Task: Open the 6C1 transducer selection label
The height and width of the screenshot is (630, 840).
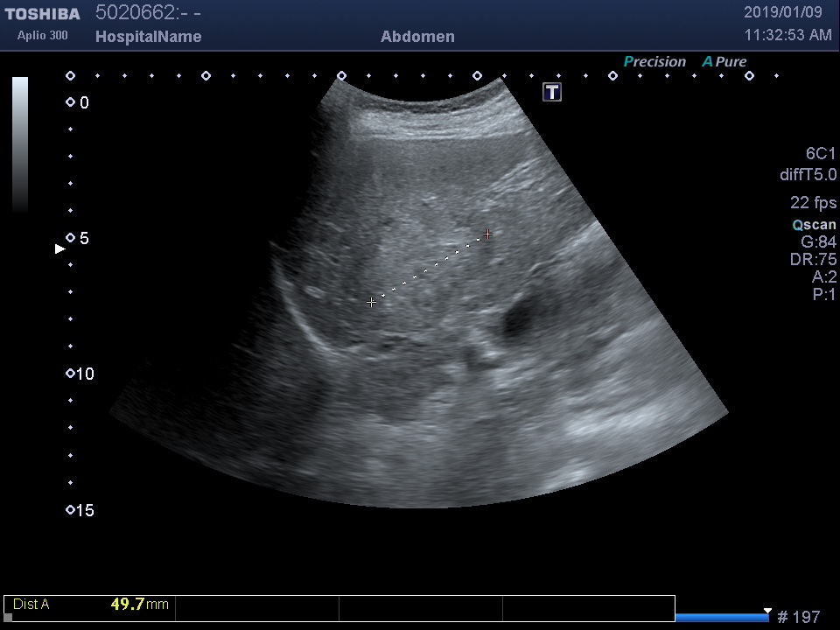Action: pos(821,154)
